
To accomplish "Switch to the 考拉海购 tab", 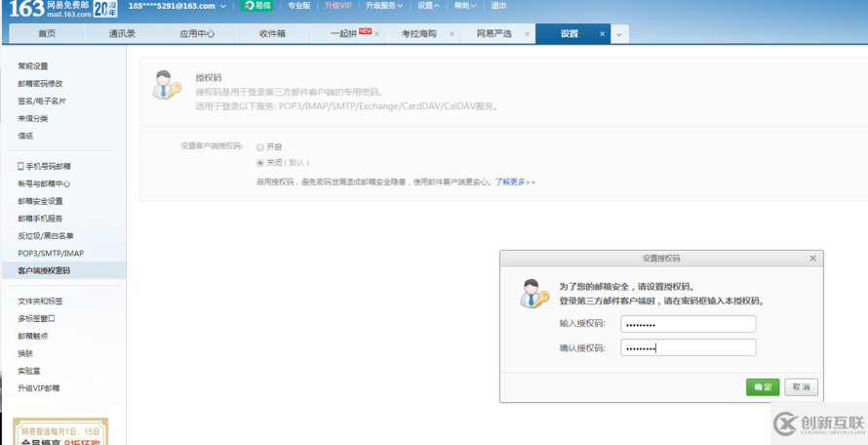I will [419, 34].
